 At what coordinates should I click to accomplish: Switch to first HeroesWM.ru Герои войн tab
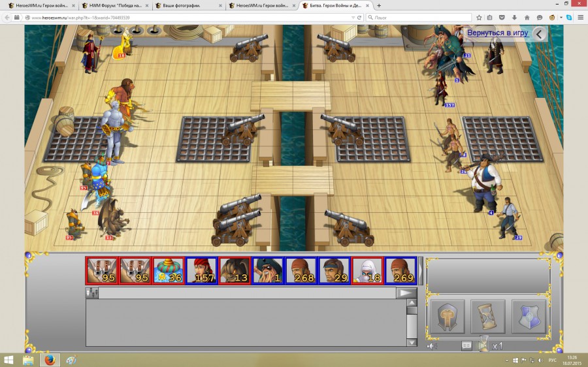pos(41,6)
